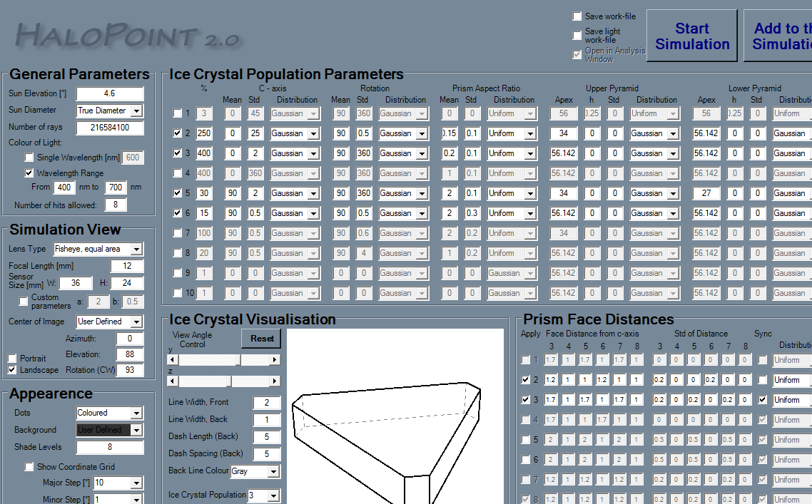Click the Elevation field showing 88
The height and width of the screenshot is (504, 812).
click(130, 354)
